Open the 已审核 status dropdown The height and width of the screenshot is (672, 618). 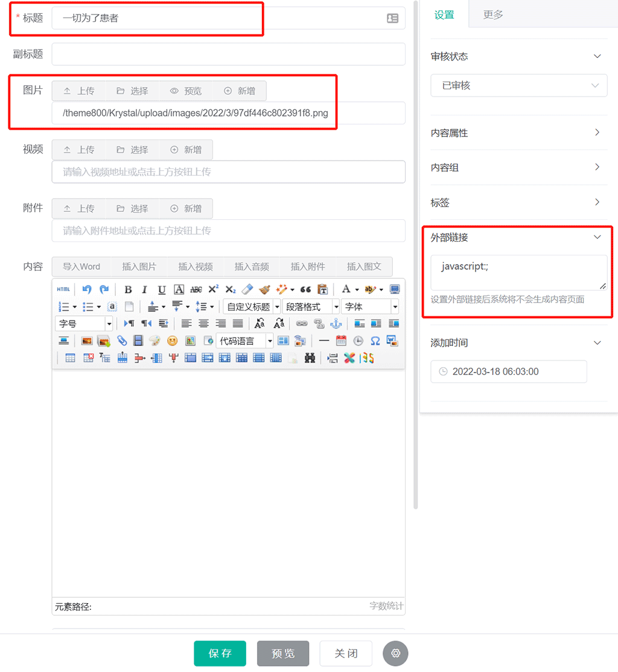(518, 86)
